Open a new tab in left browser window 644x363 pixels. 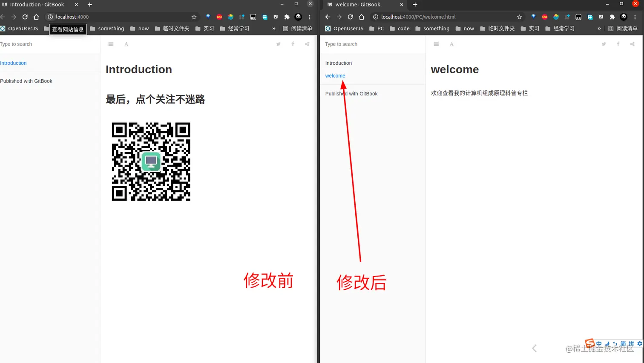tap(89, 5)
